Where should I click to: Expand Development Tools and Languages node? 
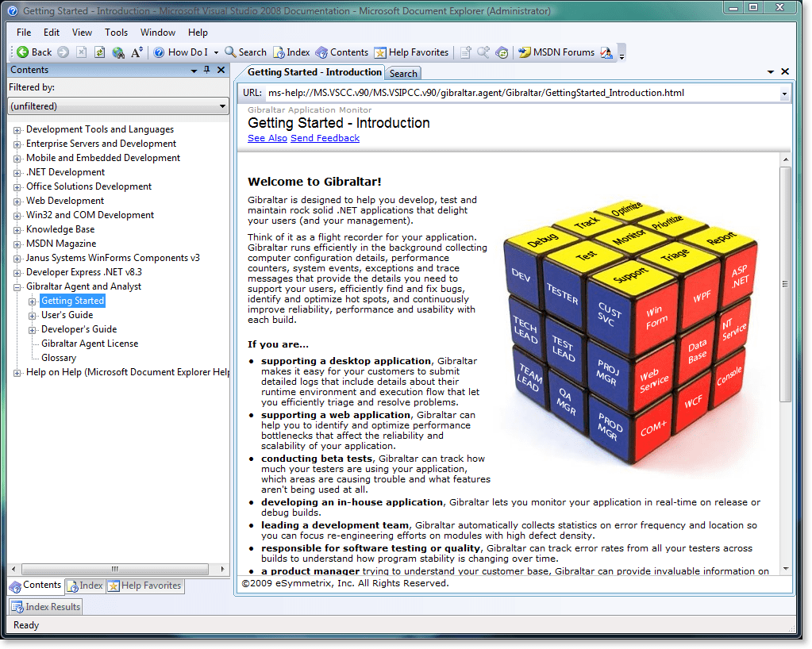17,130
